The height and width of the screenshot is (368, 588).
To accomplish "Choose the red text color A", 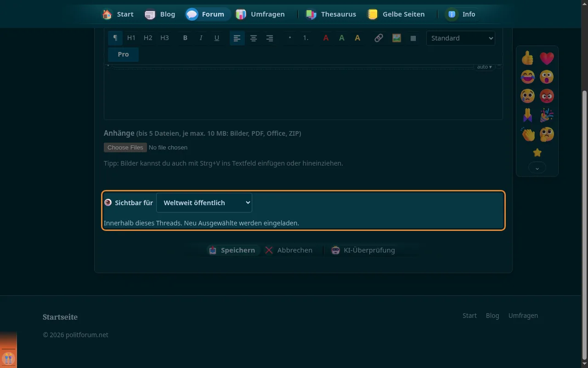I will 326,38.
